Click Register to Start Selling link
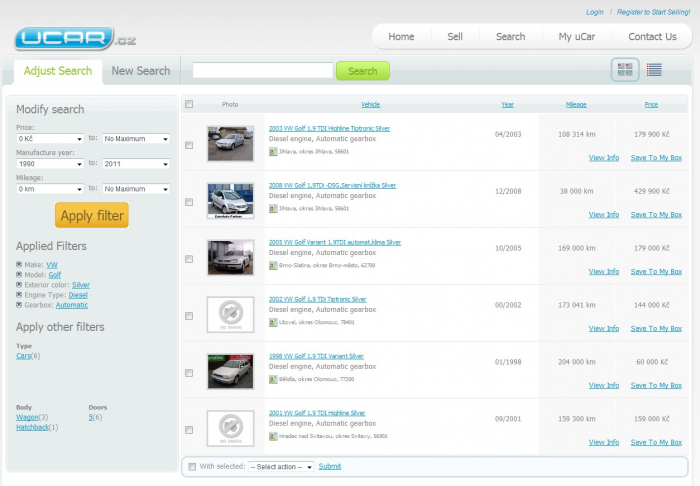 coord(654,12)
